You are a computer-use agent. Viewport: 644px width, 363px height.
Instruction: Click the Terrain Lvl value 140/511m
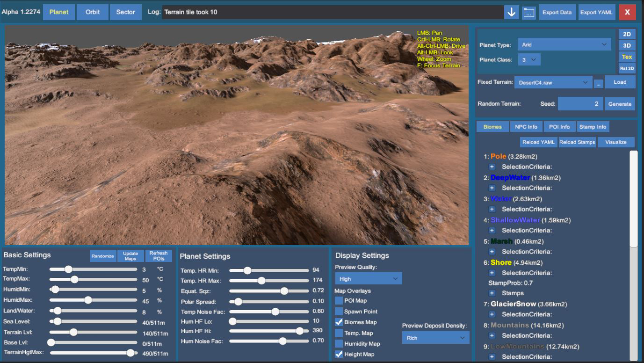(x=155, y=334)
